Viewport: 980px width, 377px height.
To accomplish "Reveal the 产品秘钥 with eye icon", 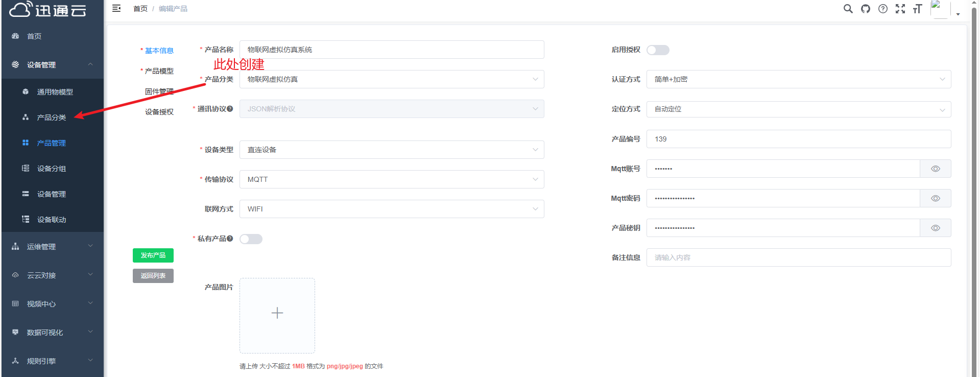I will 935,228.
